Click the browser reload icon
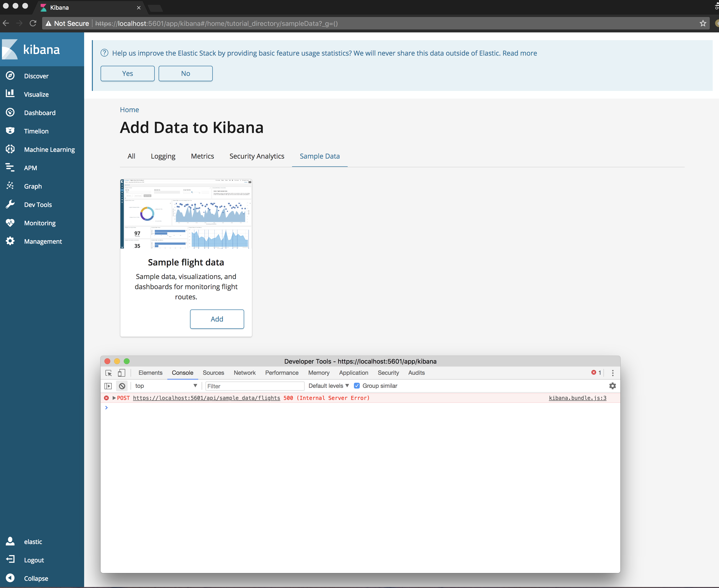Image resolution: width=719 pixels, height=588 pixels. [33, 23]
